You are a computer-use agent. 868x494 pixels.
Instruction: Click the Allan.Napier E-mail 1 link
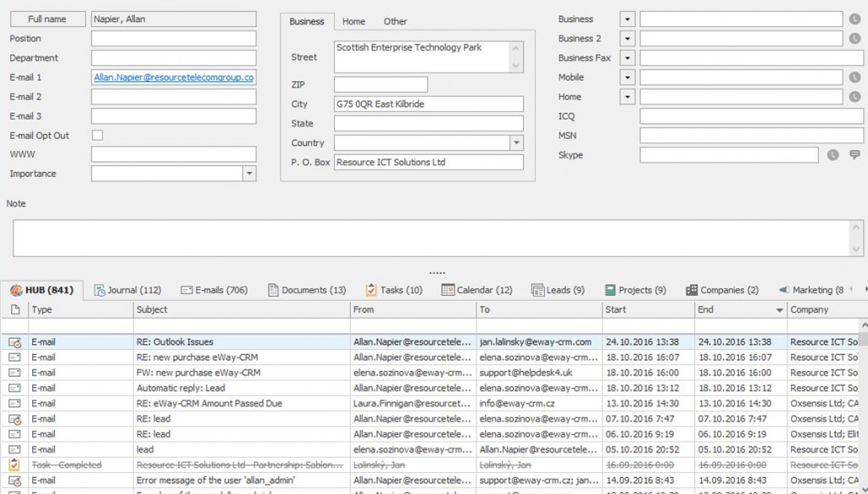[174, 77]
